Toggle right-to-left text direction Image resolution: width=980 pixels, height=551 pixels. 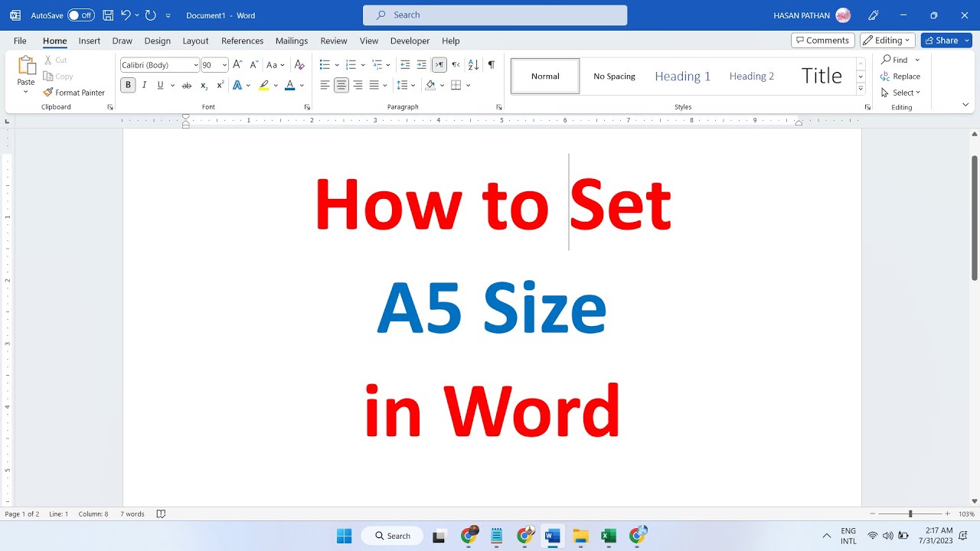pos(456,65)
